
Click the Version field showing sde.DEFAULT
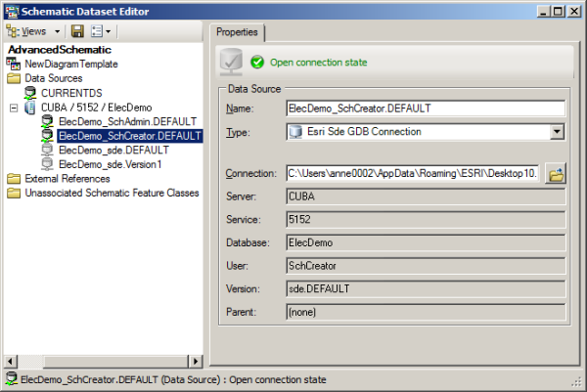click(426, 288)
